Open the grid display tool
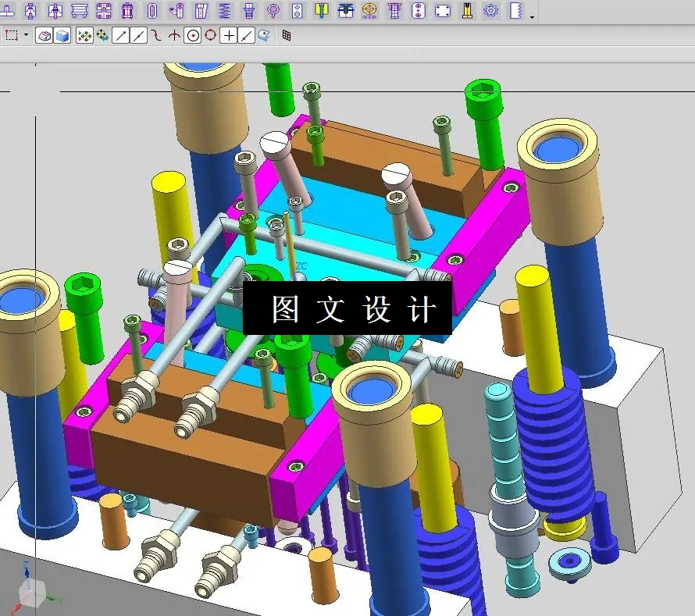The width and height of the screenshot is (695, 616). (285, 34)
